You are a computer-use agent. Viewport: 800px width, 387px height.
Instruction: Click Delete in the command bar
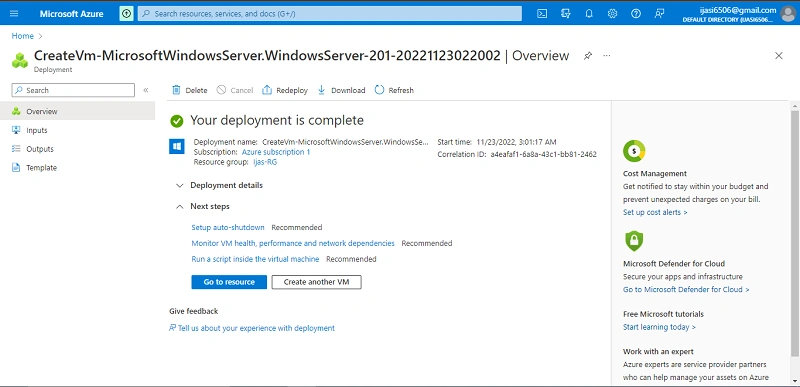[189, 90]
